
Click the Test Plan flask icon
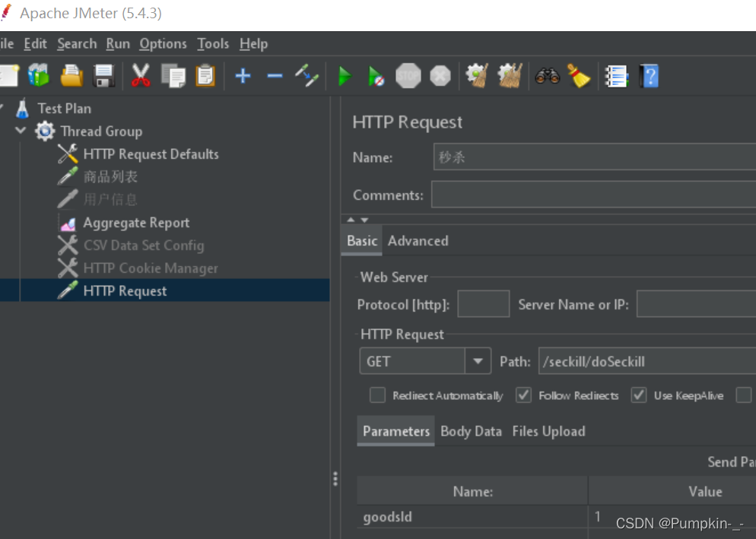[x=22, y=109]
